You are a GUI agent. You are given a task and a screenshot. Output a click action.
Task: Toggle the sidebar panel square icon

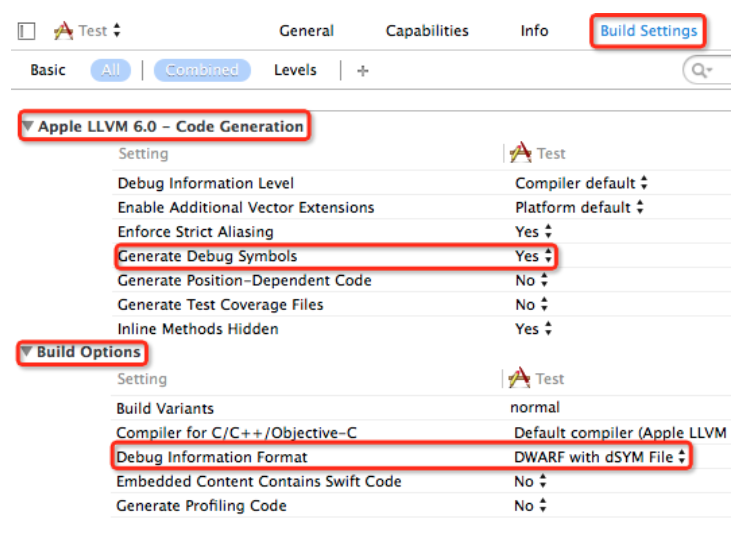(x=27, y=31)
